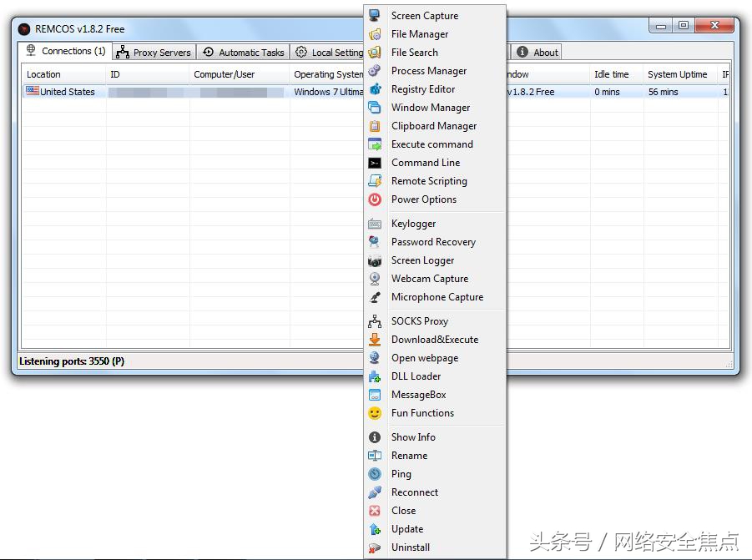
Task: Click the SOCKS Proxy network icon
Action: tap(375, 321)
